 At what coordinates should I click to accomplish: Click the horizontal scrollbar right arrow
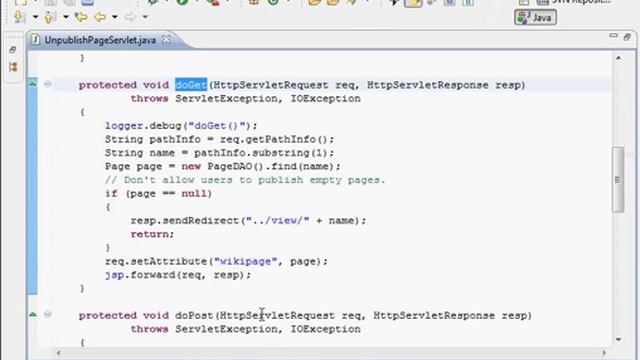pyautogui.click(x=604, y=353)
